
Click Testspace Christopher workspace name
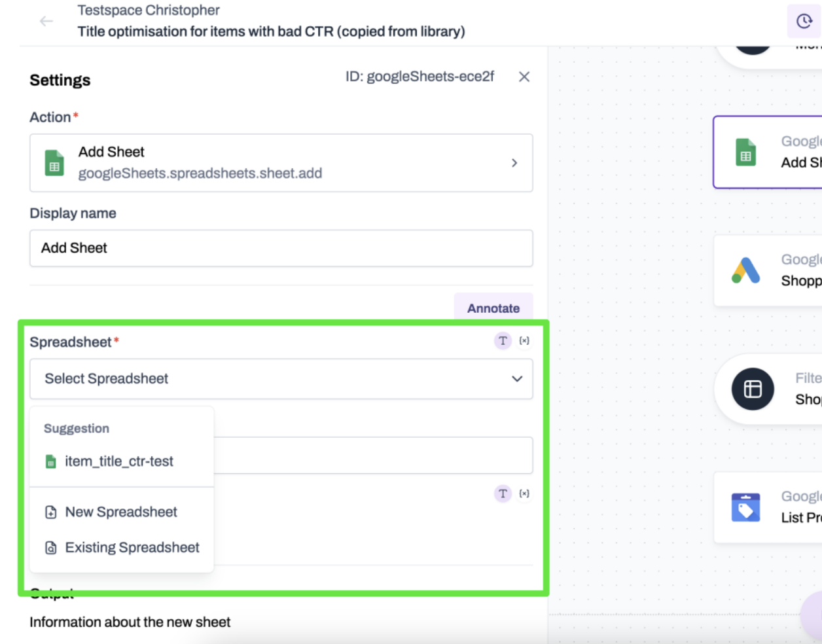click(149, 10)
